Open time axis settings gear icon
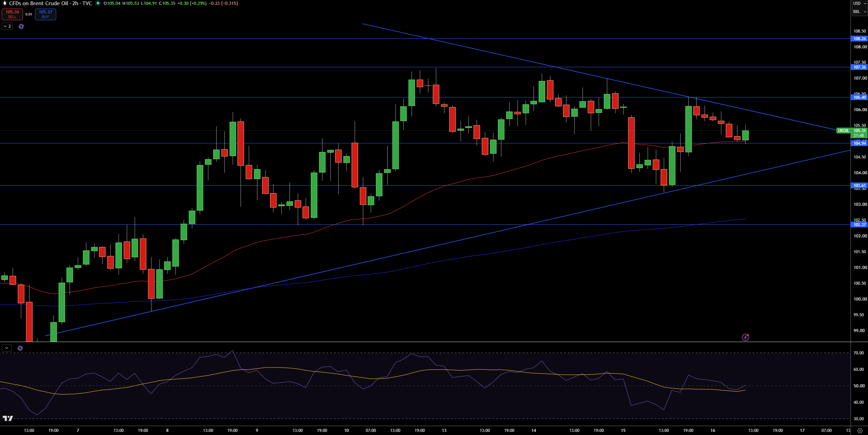Screen dimensions: 868x435 (860, 431)
